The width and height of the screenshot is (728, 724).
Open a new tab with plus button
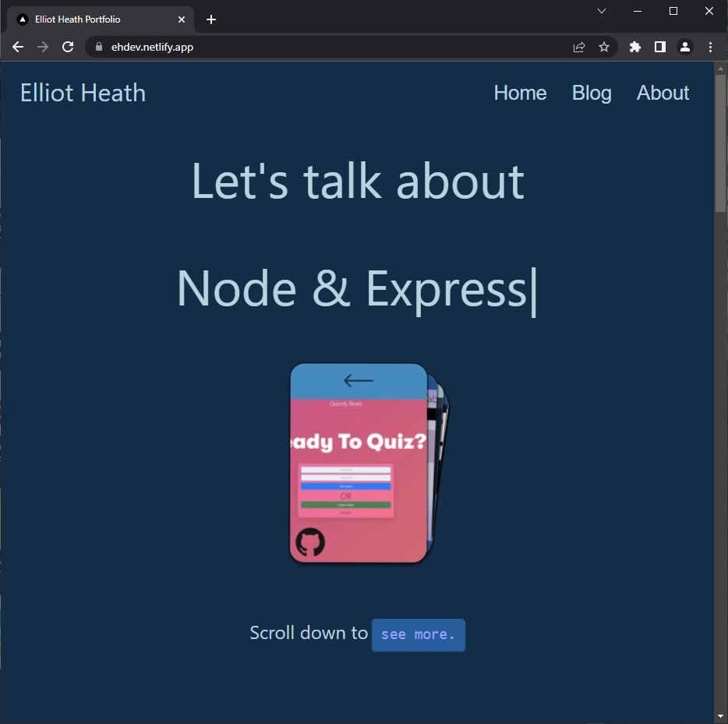[x=211, y=19]
